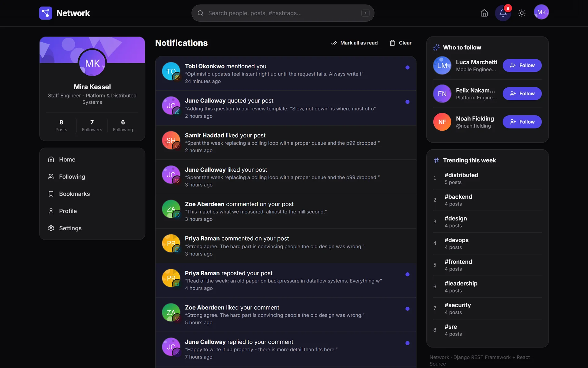This screenshot has width=588, height=368.
Task: Open Luca Marchetti's LM avatar
Action: click(x=442, y=65)
